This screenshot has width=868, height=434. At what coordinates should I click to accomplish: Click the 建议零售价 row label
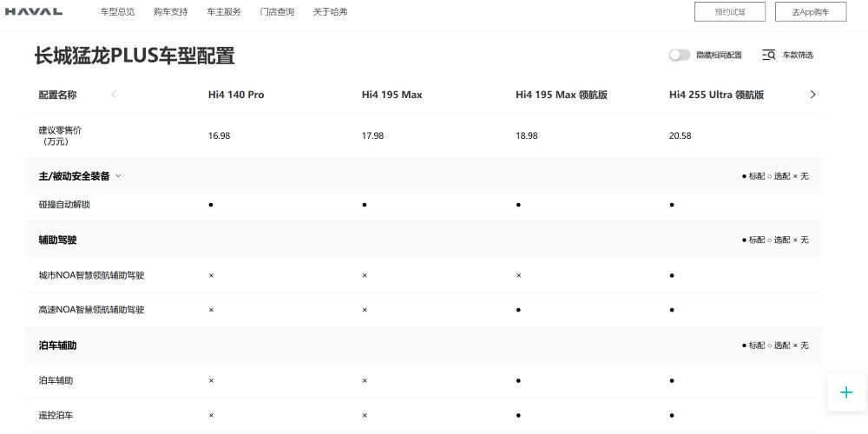pyautogui.click(x=61, y=135)
